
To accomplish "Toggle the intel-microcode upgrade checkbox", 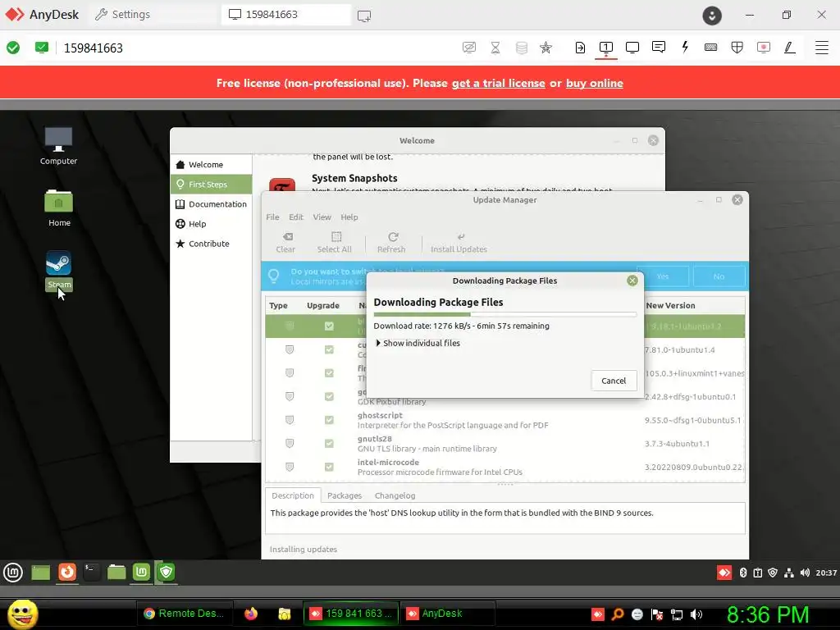I will point(329,467).
